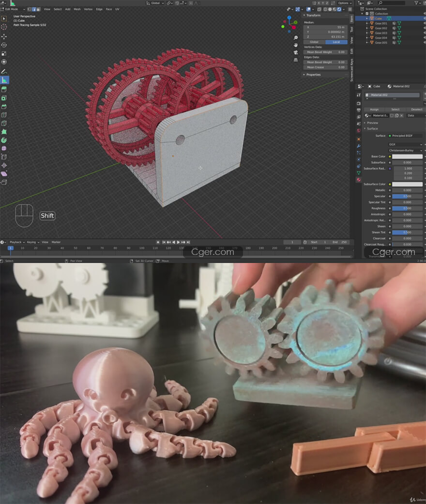Select the Bevel tool
Screen dimensions: 426x504
(4, 106)
